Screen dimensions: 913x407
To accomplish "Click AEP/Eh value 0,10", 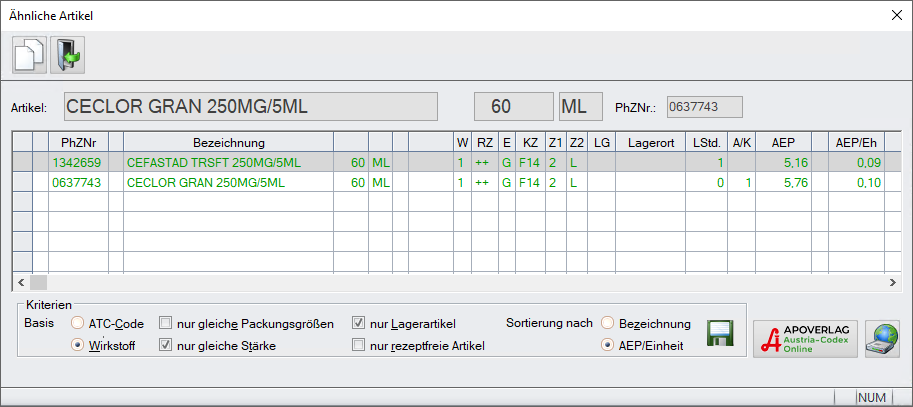I will click(x=857, y=183).
